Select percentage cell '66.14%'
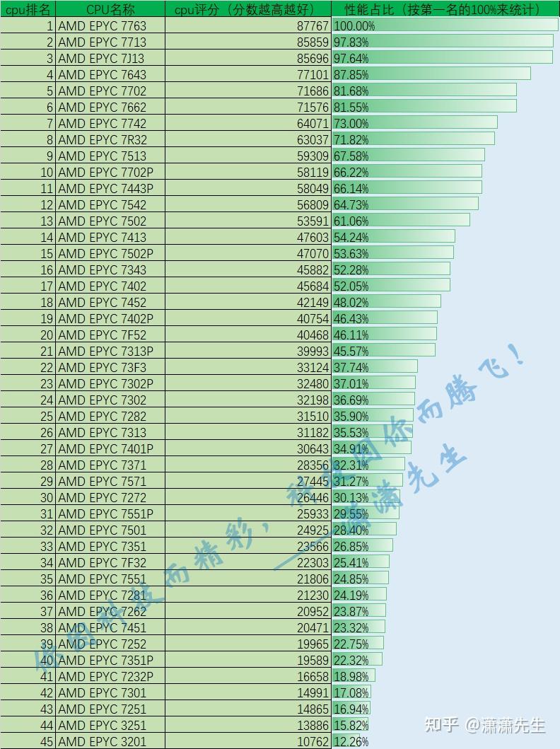The height and width of the screenshot is (749, 560). [x=445, y=187]
